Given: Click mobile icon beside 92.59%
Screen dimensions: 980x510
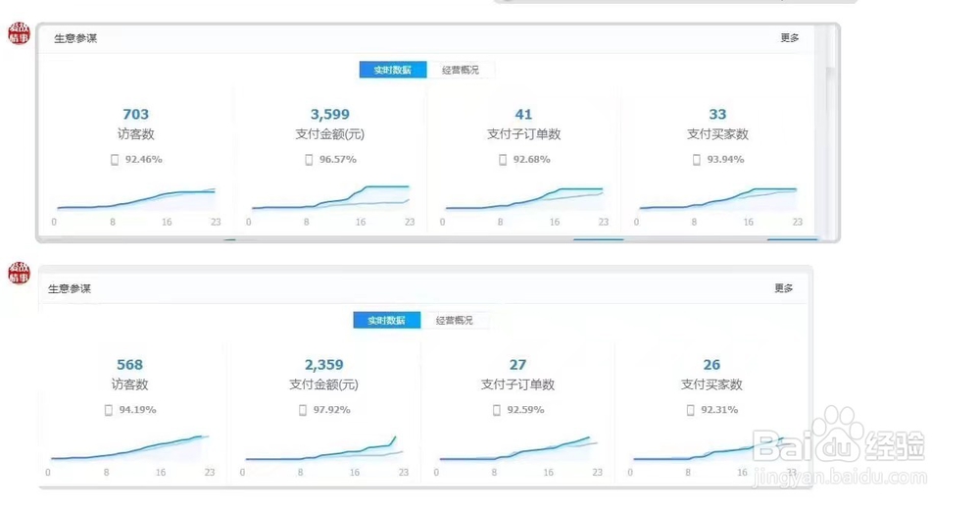Looking at the screenshot, I should tap(496, 410).
